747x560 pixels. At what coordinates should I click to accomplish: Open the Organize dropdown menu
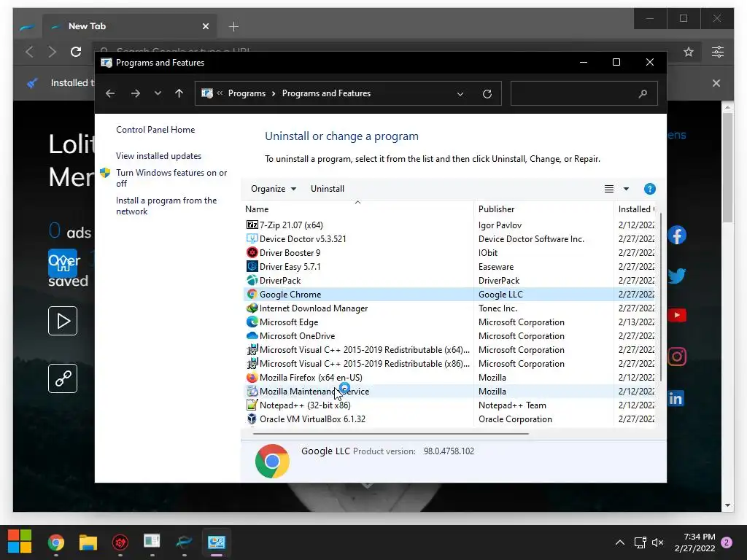pyautogui.click(x=274, y=189)
